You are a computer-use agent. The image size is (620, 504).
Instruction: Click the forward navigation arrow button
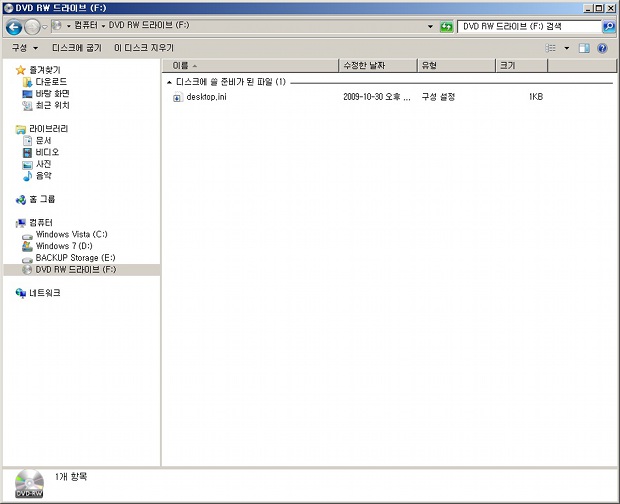32,27
